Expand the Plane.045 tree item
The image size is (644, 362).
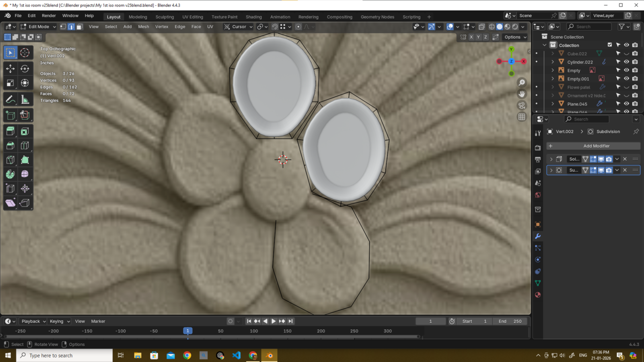point(553,104)
